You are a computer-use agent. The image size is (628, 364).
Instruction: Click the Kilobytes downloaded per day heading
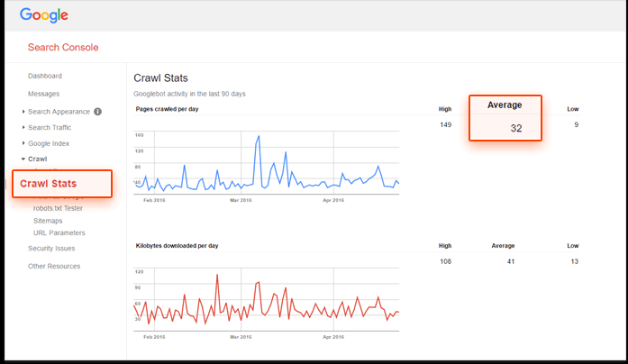[x=177, y=245]
